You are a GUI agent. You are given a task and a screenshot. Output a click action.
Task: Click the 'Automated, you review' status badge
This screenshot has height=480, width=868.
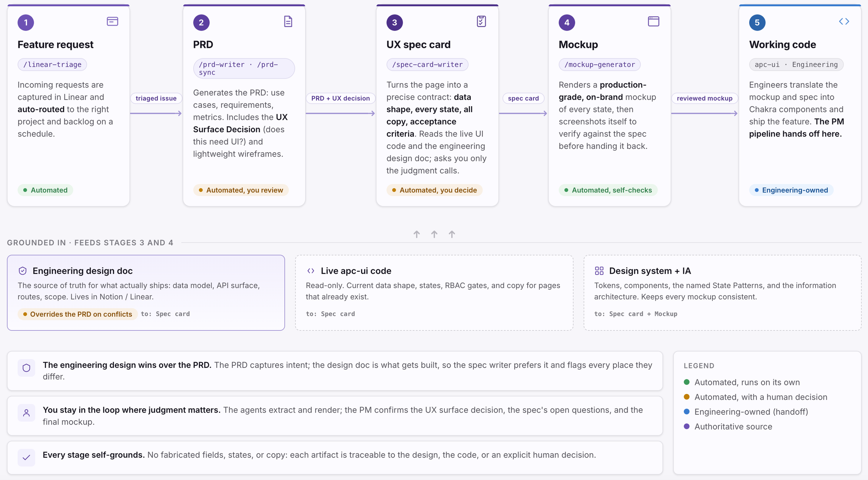241,190
